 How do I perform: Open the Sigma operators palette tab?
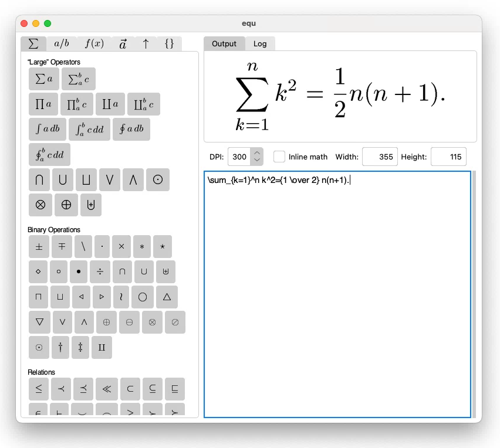[33, 43]
